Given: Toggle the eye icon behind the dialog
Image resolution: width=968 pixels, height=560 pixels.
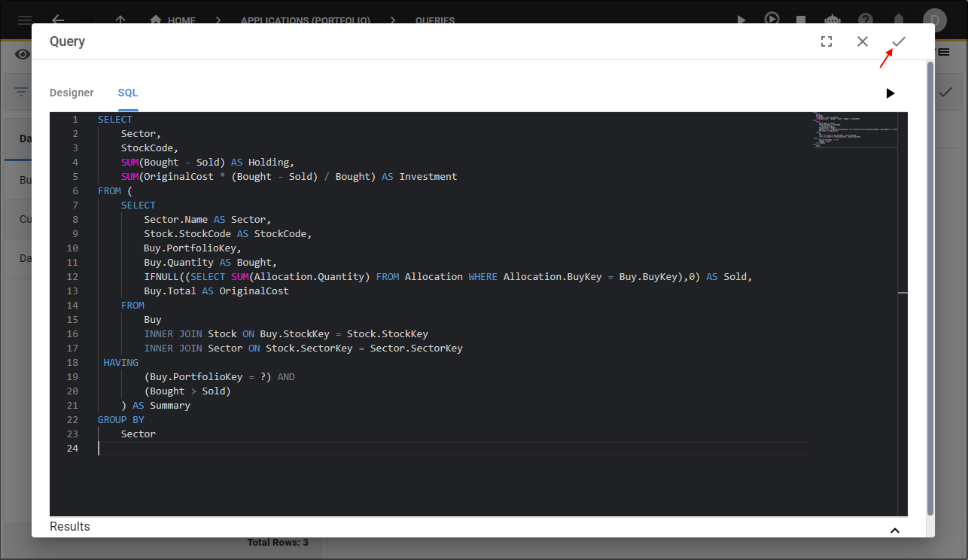Looking at the screenshot, I should coord(23,53).
